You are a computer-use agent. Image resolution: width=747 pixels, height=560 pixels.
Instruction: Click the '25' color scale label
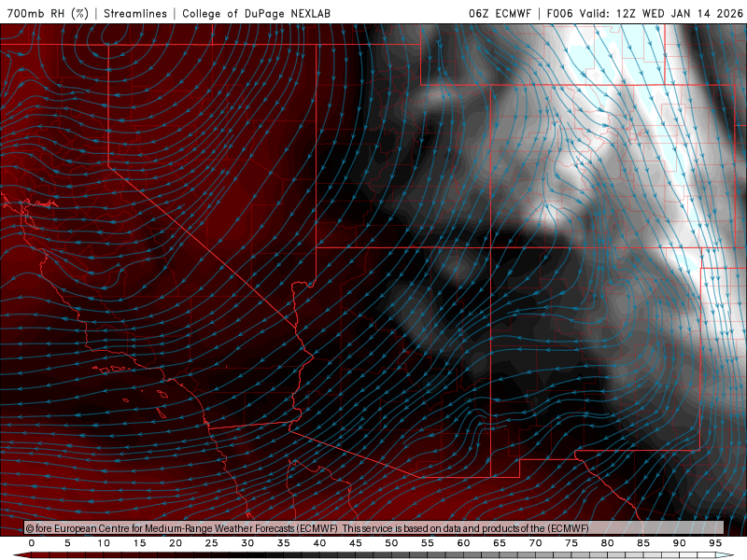(212, 543)
